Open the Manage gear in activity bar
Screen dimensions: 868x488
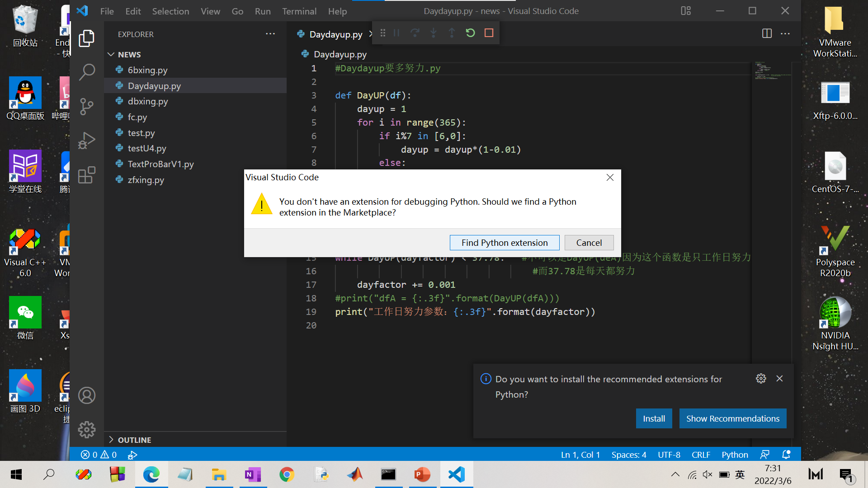[86, 429]
